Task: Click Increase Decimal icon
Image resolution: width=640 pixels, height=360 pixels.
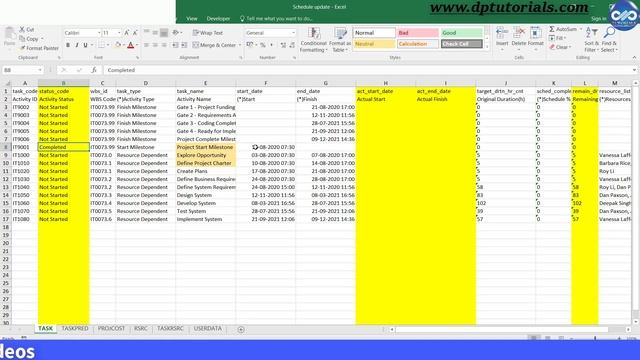Action: pos(283,45)
